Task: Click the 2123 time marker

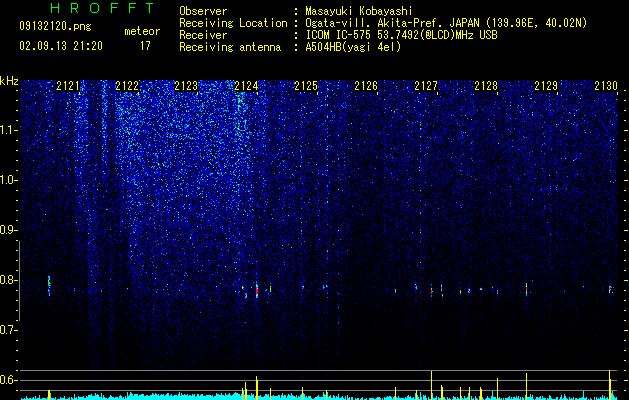Action: [x=186, y=85]
